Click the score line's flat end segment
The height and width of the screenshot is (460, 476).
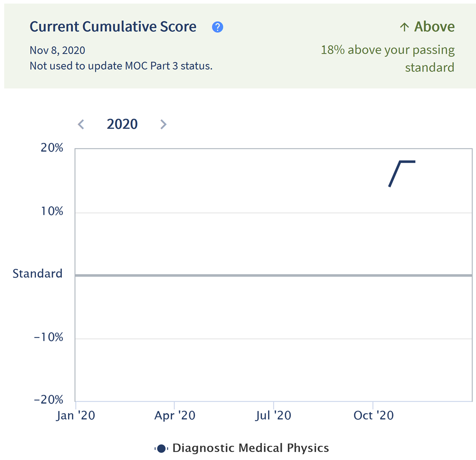[x=408, y=162]
